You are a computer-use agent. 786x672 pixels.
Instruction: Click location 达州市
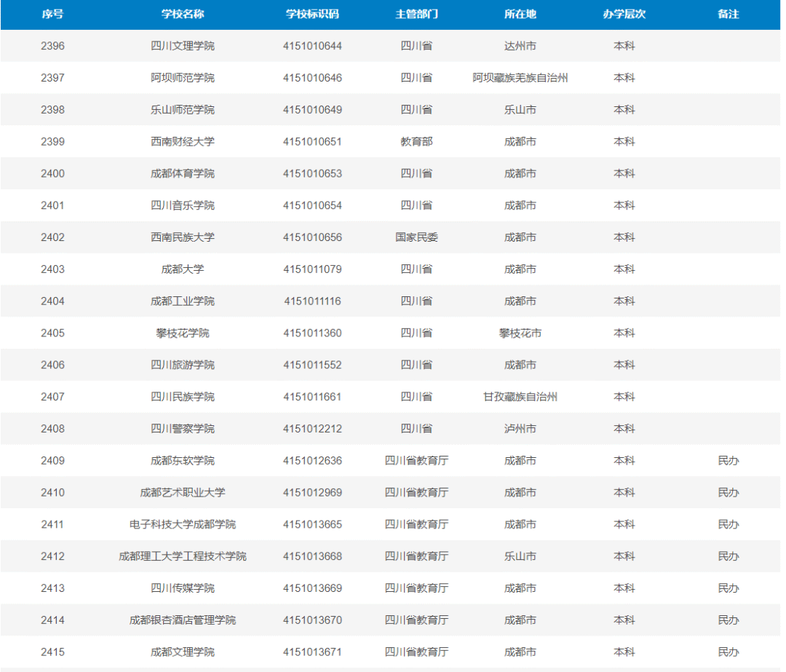(x=520, y=46)
